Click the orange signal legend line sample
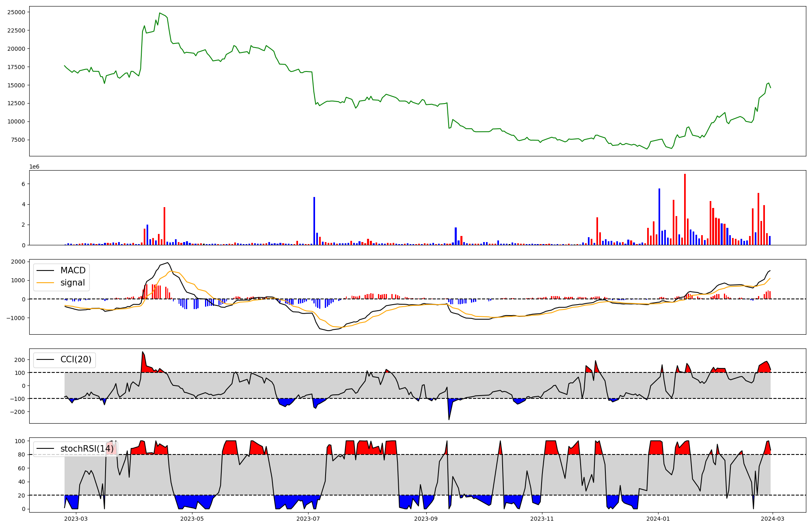Screen dimensions: 812x528 [x=45, y=283]
